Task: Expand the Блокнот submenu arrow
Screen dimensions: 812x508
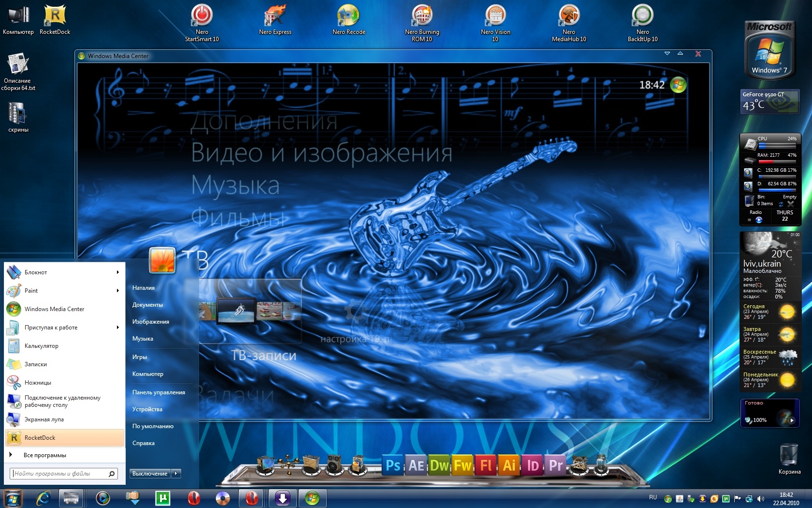Action: [x=117, y=272]
